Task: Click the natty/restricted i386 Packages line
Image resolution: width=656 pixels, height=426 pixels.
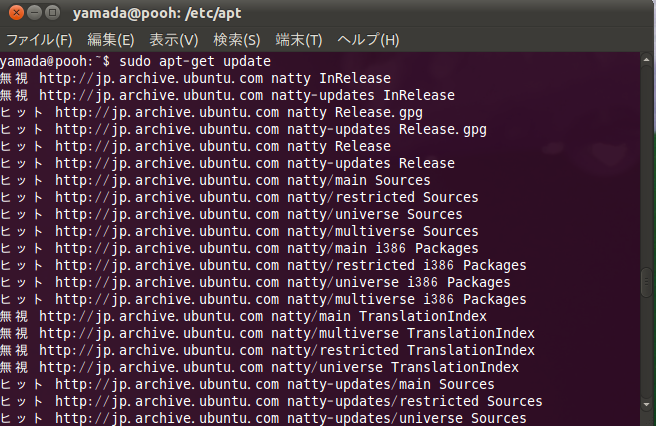Action: [264, 265]
